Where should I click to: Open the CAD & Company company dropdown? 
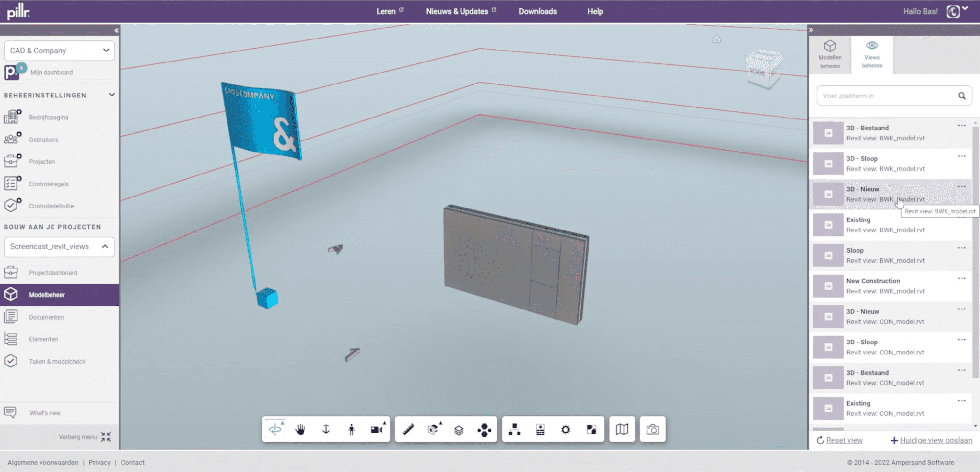(x=59, y=51)
